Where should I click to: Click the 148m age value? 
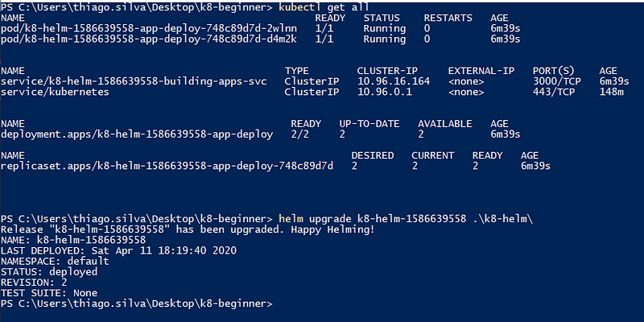612,92
